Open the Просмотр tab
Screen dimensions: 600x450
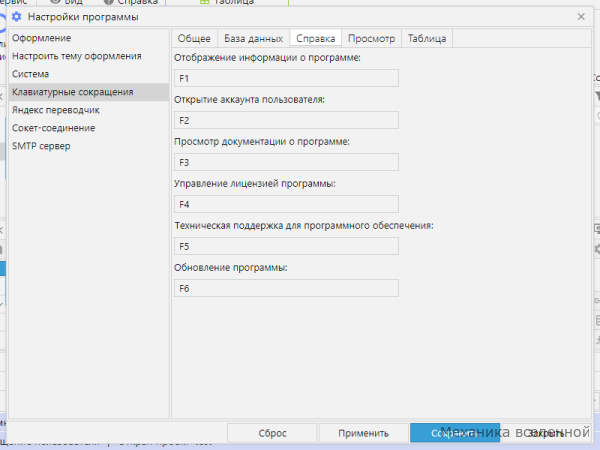tap(371, 39)
